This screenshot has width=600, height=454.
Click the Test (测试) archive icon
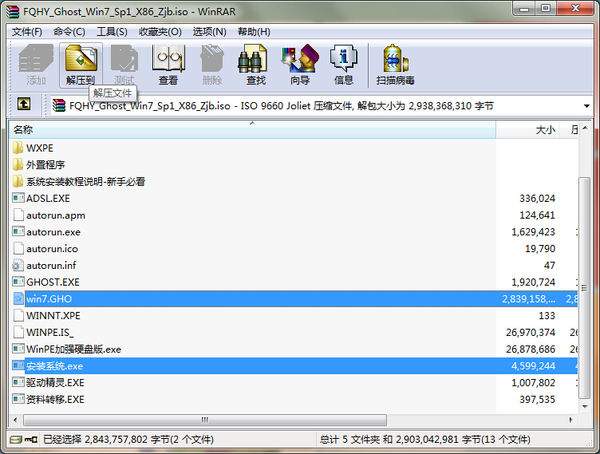click(124, 65)
